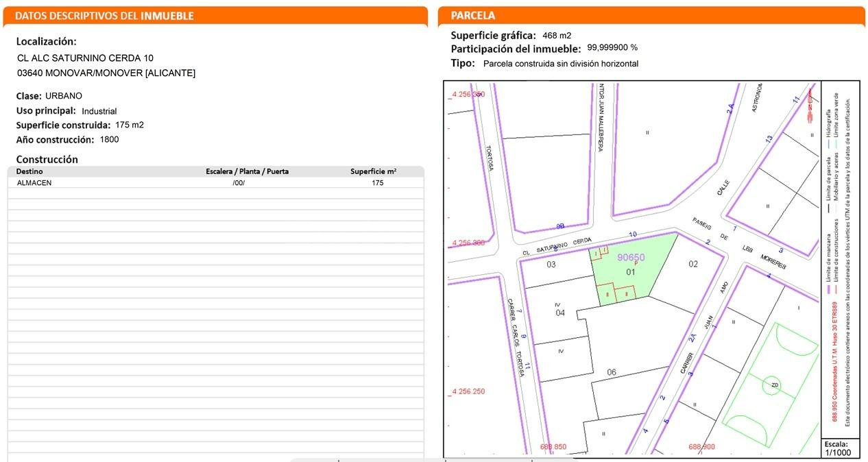Click the "Superficie construida:" label

tap(63, 125)
